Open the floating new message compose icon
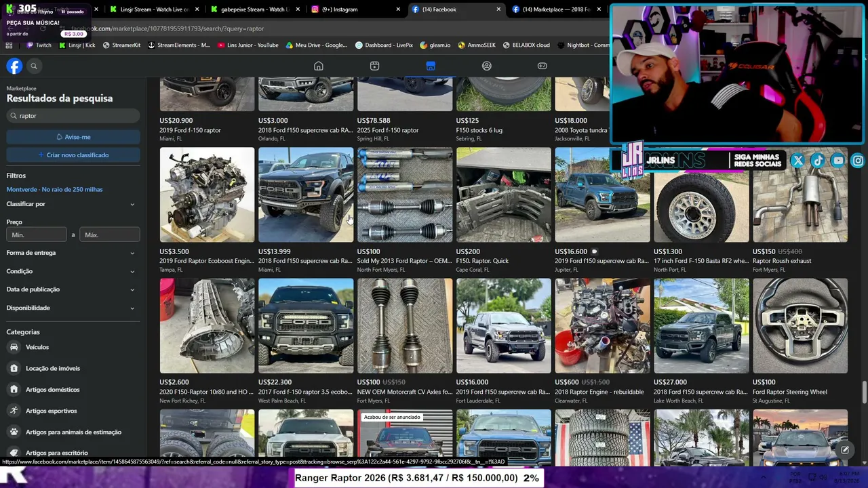This screenshot has width=868, height=488. pyautogui.click(x=845, y=449)
